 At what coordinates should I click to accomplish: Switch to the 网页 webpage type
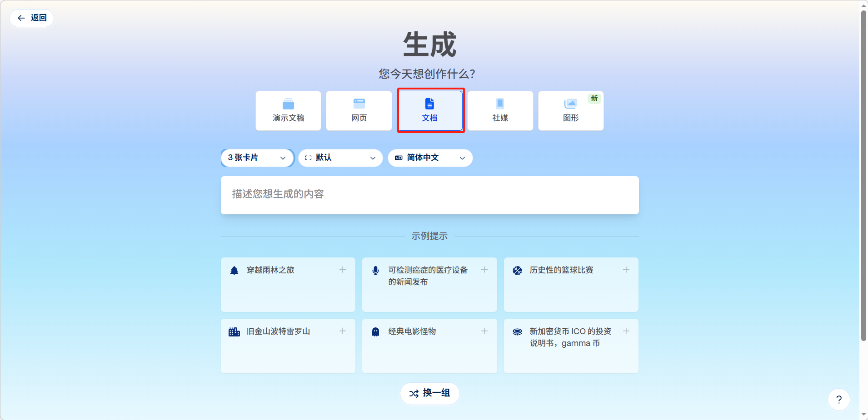(359, 111)
